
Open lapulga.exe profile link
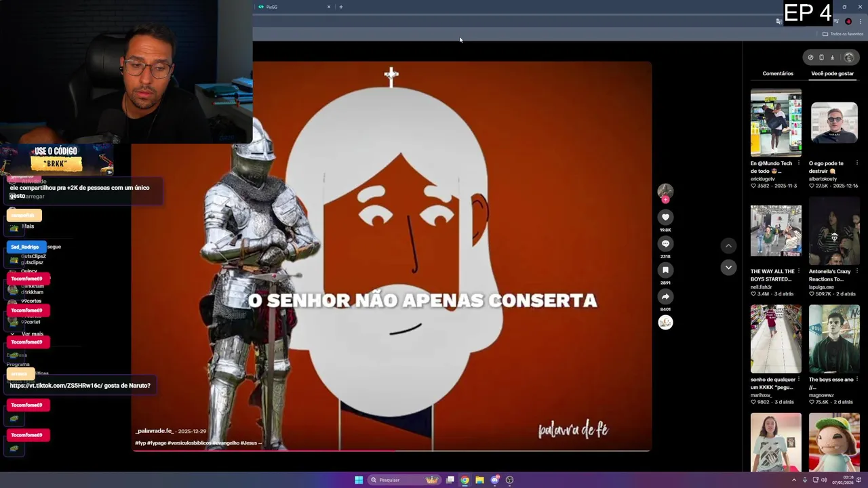click(x=821, y=287)
